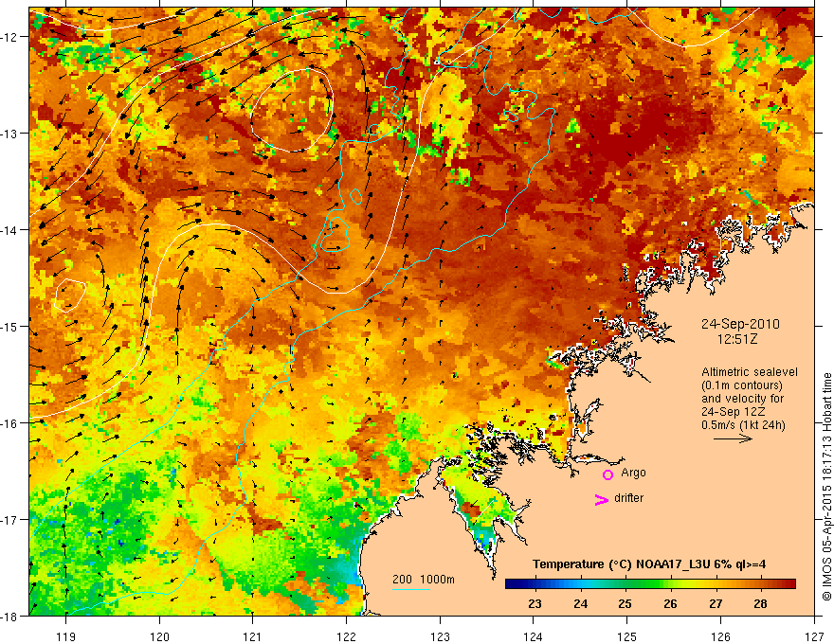Screen dimensions: 834x644
Task: Click the longitude label 120
Action: click(159, 636)
